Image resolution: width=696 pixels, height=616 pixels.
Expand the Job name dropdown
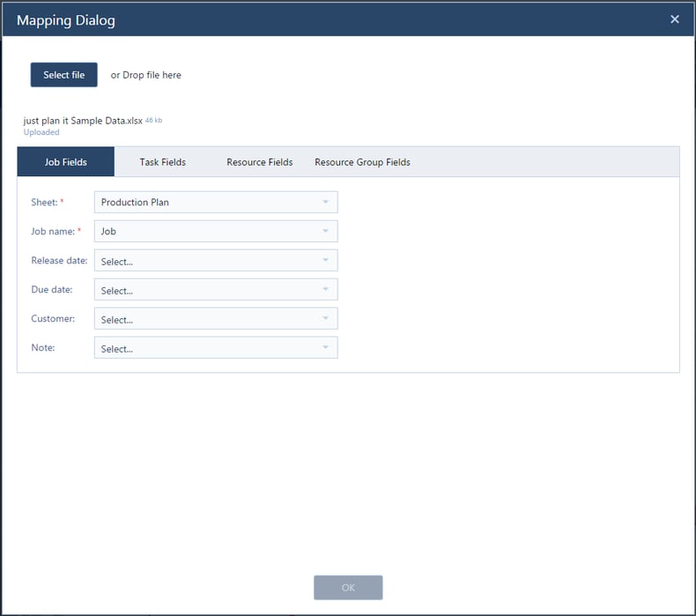click(207, 231)
